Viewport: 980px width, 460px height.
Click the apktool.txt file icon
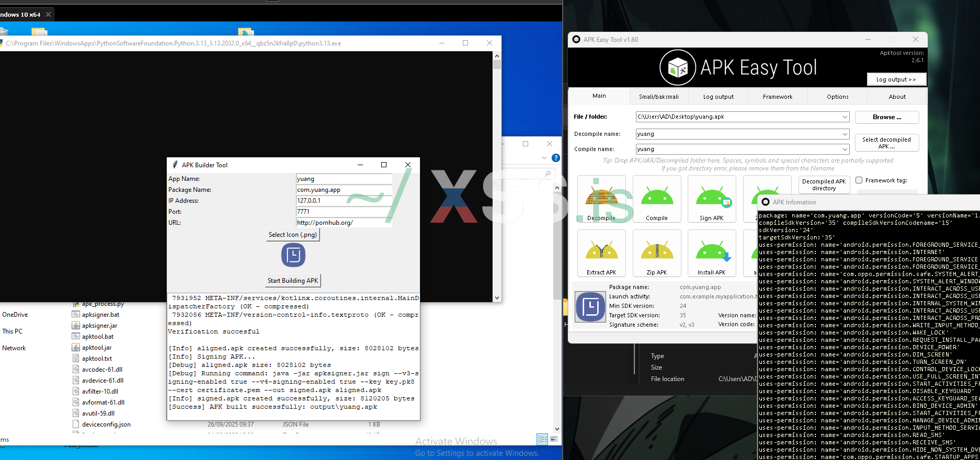click(x=76, y=359)
